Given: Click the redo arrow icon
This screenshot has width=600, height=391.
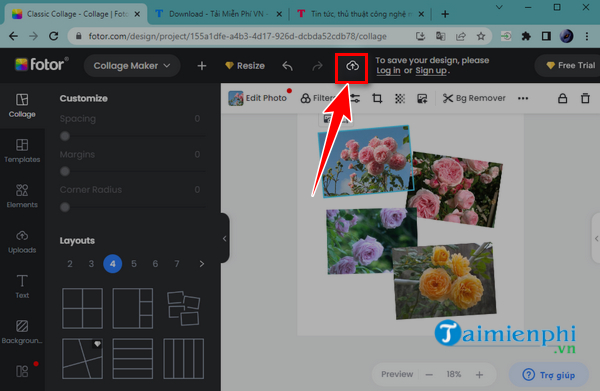Looking at the screenshot, I should tap(317, 66).
